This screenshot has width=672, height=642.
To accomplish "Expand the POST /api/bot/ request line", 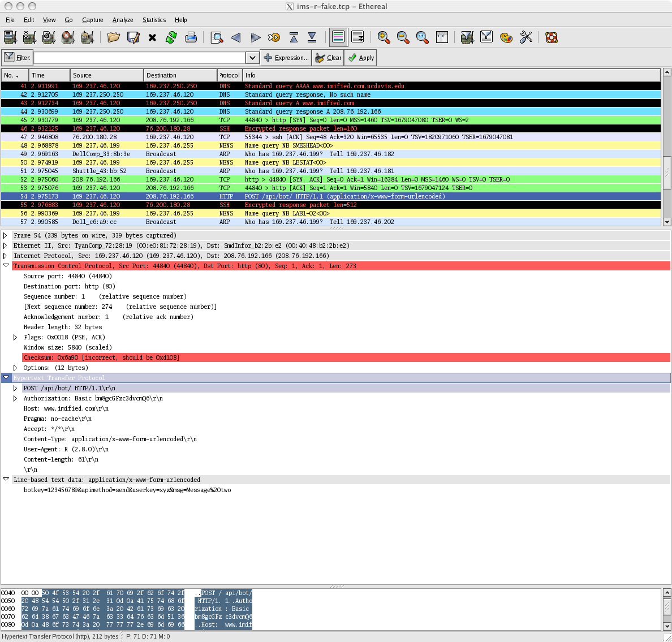I will tap(15, 388).
